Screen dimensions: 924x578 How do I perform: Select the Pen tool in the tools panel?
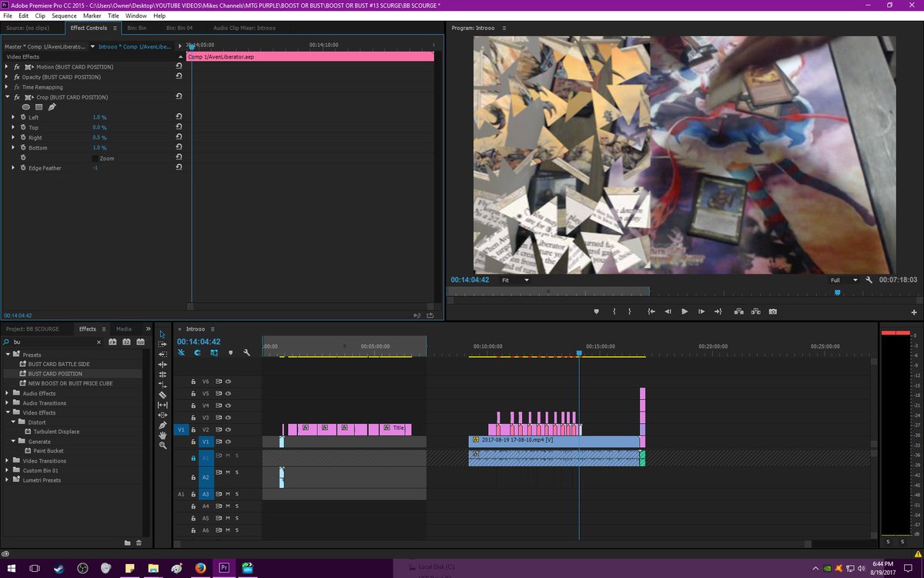162,425
